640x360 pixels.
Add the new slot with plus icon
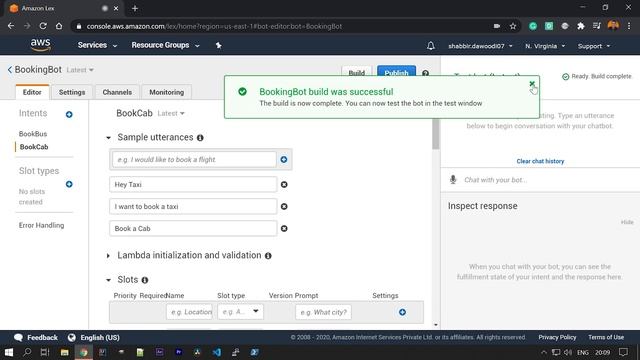point(402,312)
